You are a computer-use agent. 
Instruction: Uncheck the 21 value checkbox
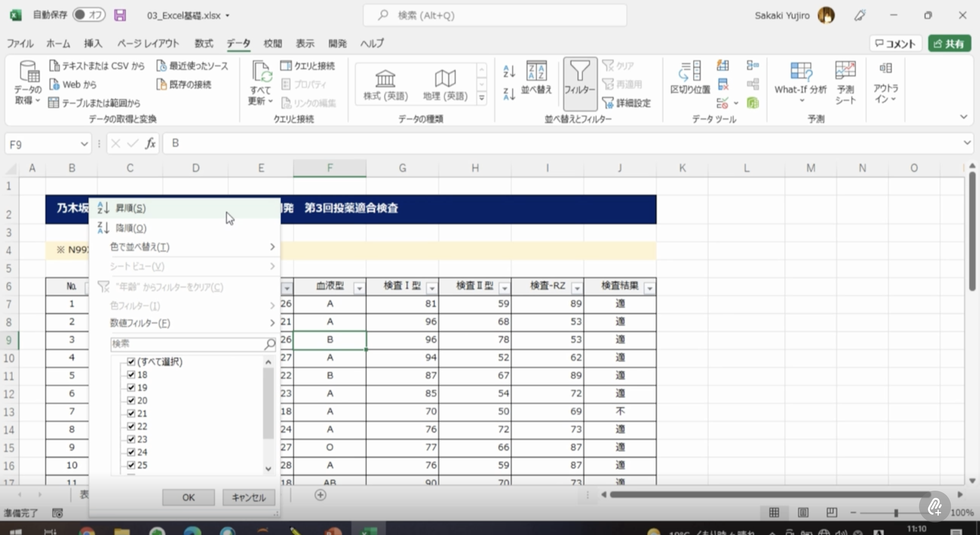click(131, 413)
